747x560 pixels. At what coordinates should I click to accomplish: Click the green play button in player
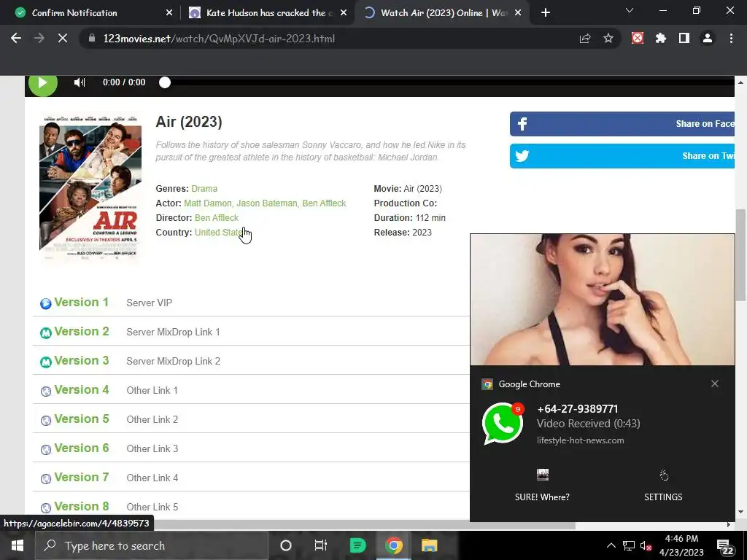click(42, 83)
